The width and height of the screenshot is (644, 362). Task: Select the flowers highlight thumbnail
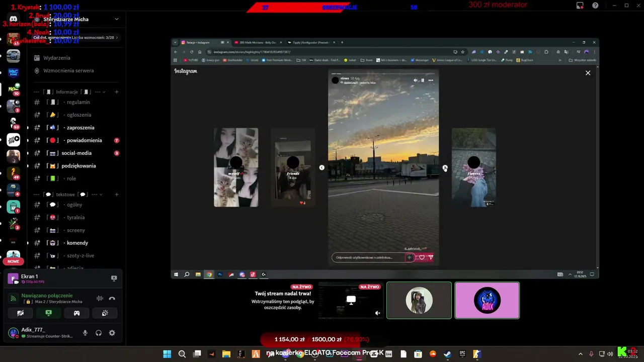point(473,167)
